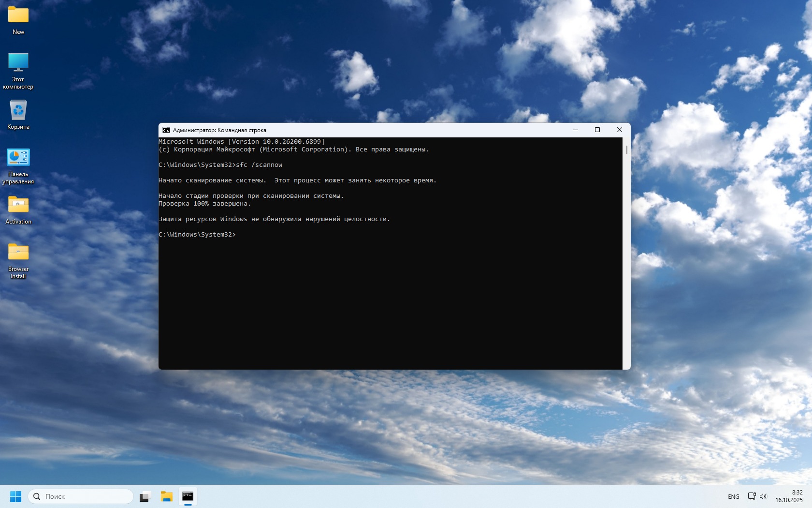Maximize the Command Prompt window
Screen dimensions: 812x508
tap(597, 130)
